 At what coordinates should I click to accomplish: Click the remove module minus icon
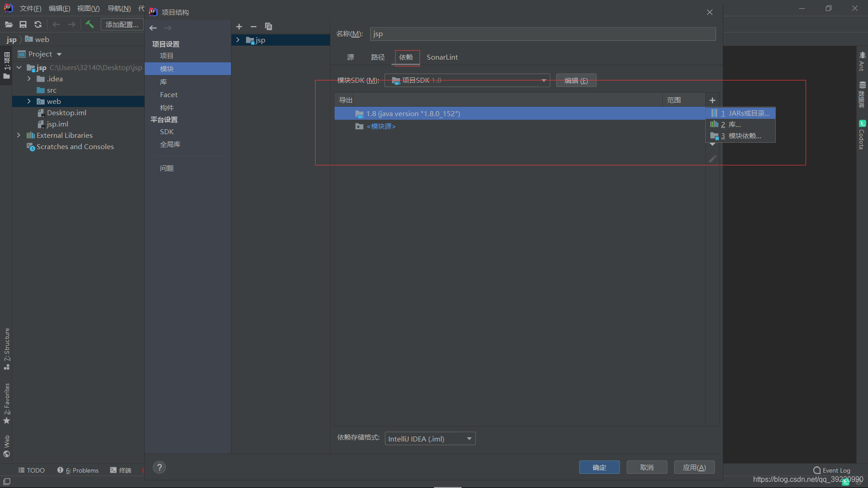(254, 27)
